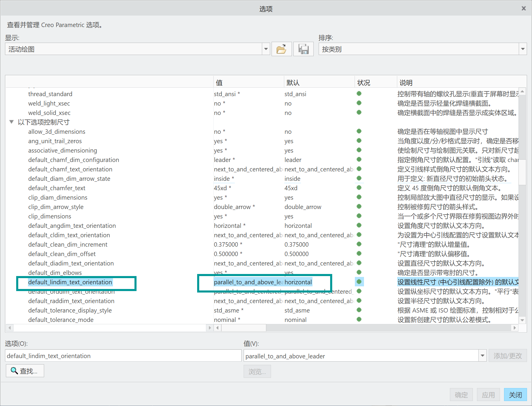
Task: Click the save configuration floppy disk icon
Action: coord(303,49)
